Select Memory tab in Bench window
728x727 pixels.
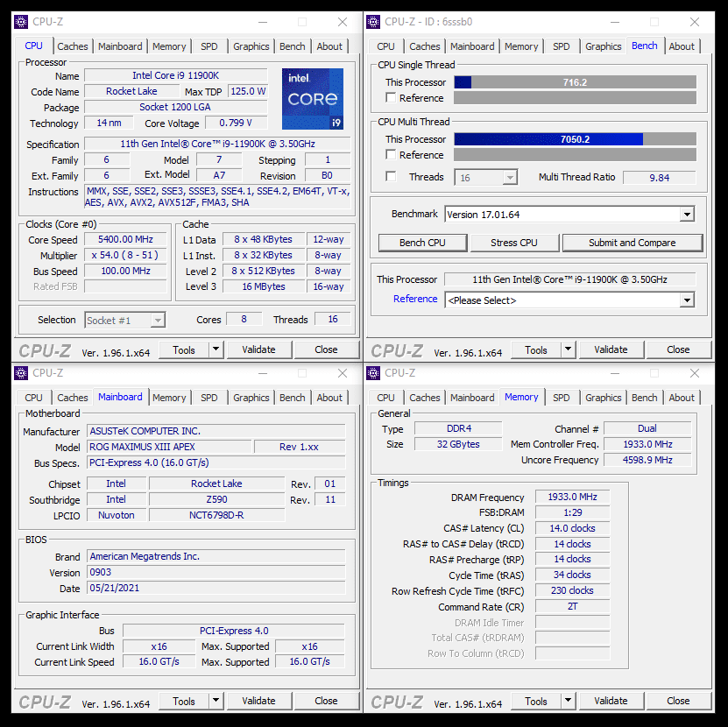coord(521,46)
